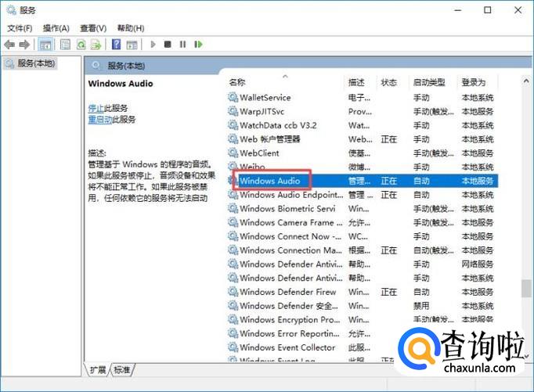This screenshot has height=392, width=534.
Task: Select Windows Error Reportin... service
Action: pyautogui.click(x=362, y=333)
